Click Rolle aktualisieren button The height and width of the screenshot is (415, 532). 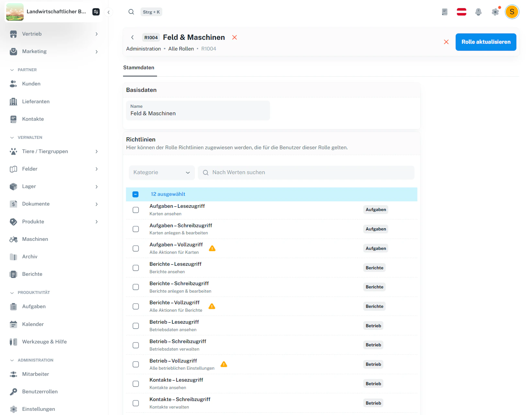pos(486,42)
